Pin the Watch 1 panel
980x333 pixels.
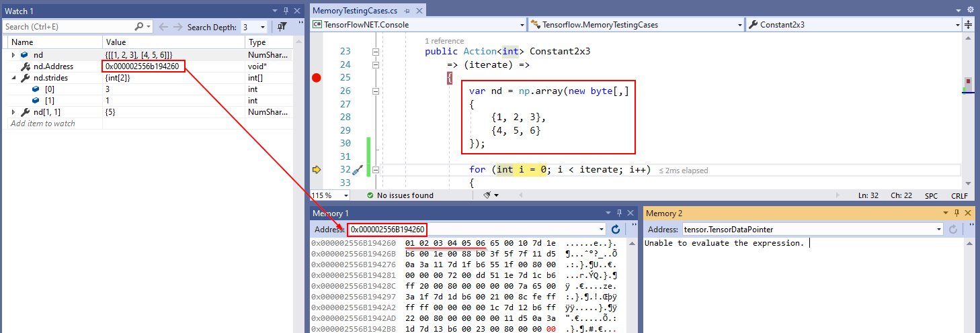click(x=286, y=11)
